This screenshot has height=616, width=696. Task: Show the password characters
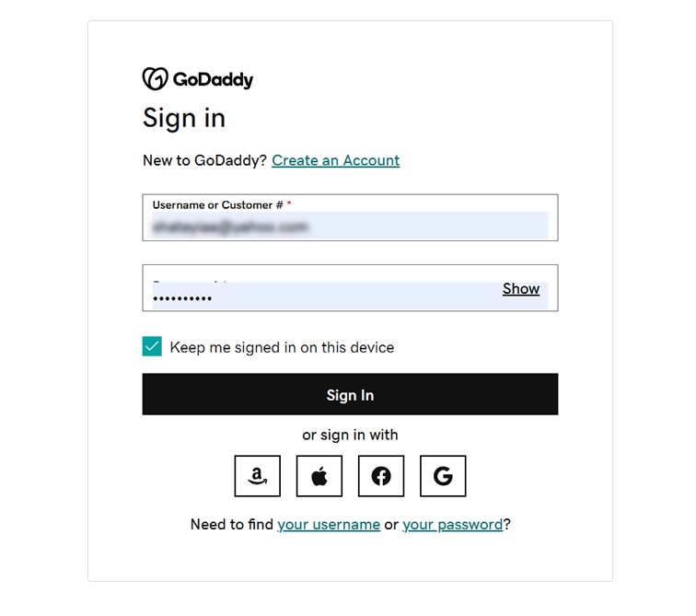(521, 289)
